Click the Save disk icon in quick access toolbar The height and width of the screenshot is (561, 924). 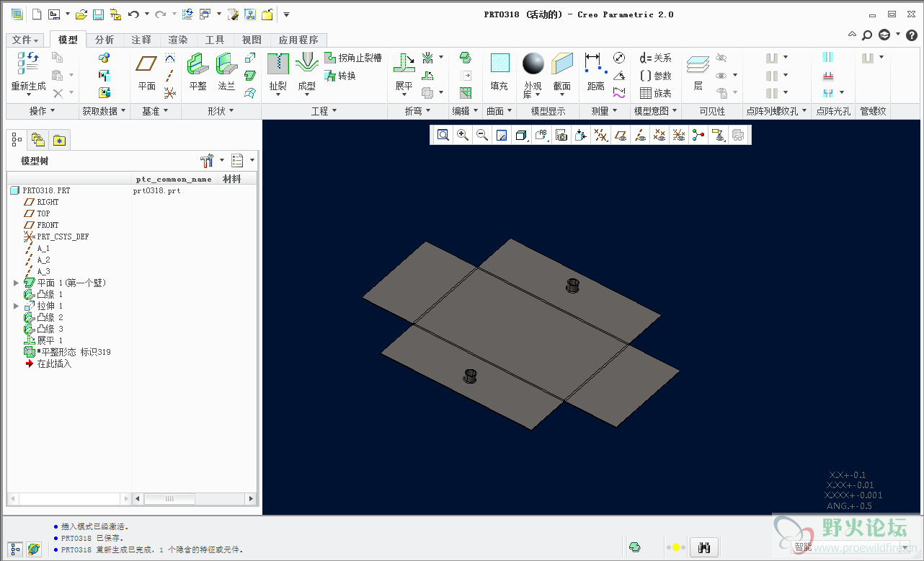point(98,14)
